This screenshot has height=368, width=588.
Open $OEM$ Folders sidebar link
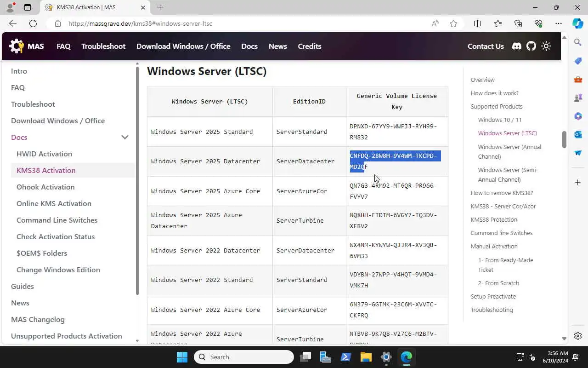pos(42,253)
